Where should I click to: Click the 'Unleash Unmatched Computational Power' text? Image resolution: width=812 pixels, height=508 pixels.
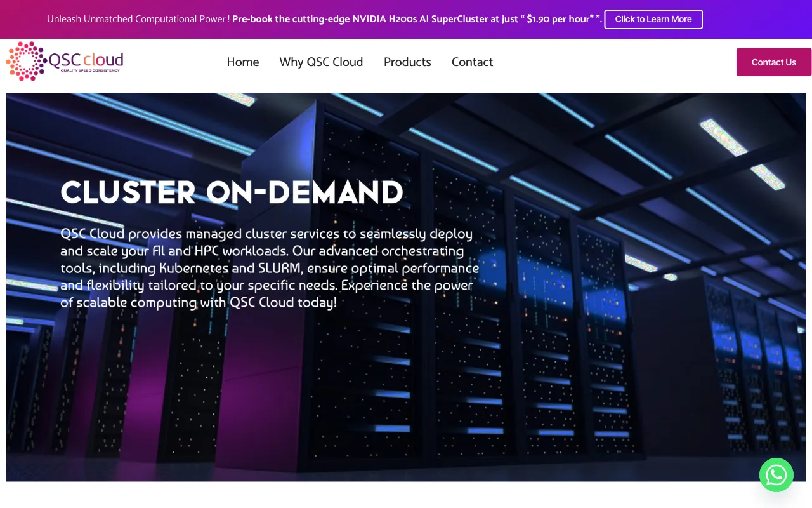tap(138, 19)
